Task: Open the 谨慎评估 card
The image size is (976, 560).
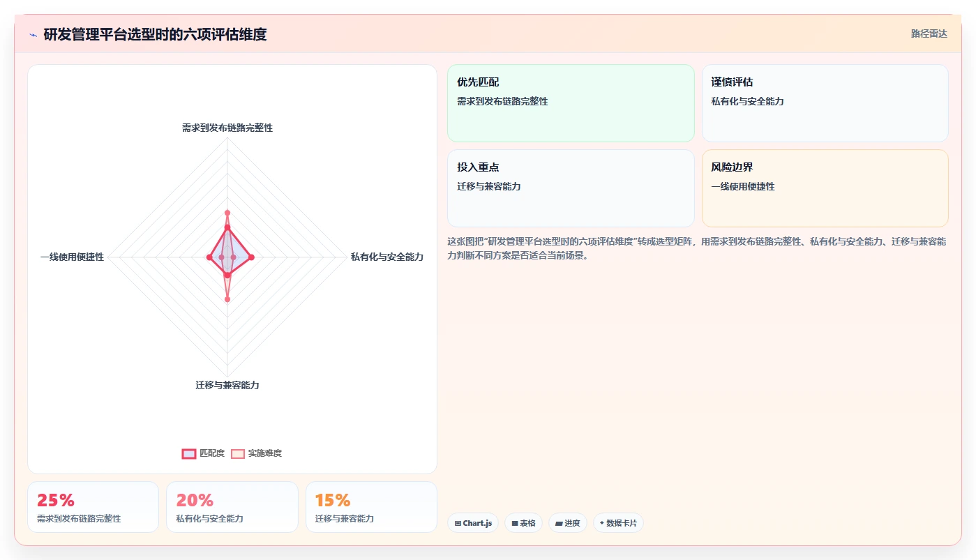Action: [x=825, y=103]
